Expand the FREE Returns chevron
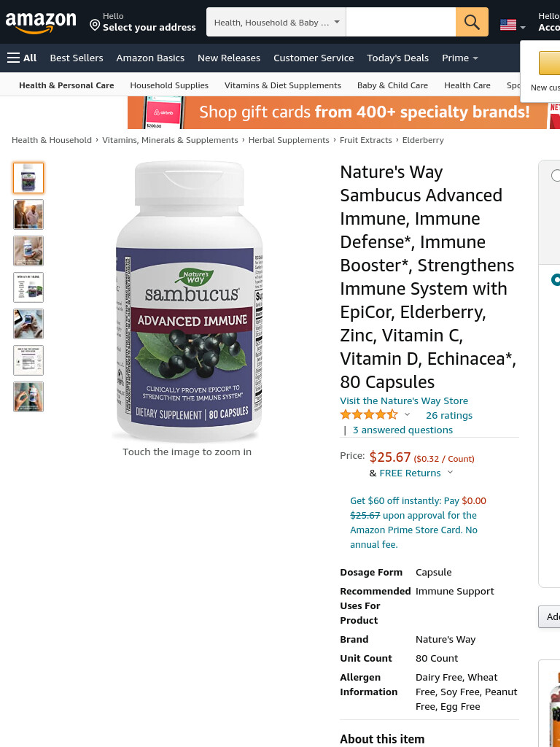 tap(450, 473)
